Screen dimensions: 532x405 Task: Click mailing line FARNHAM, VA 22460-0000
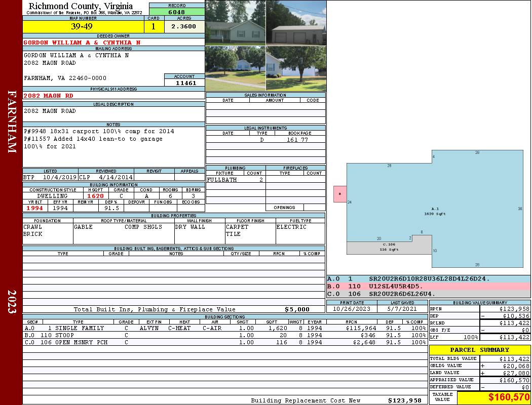point(65,78)
